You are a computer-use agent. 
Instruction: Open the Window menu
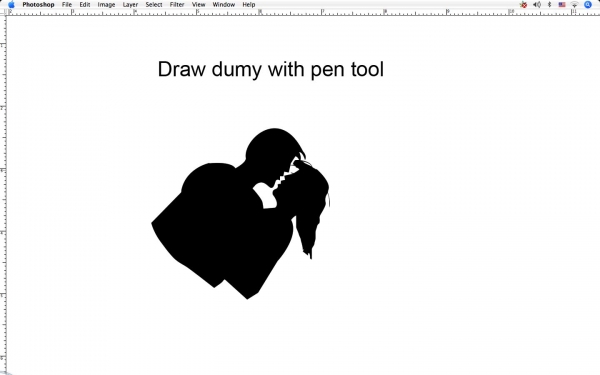tap(223, 5)
